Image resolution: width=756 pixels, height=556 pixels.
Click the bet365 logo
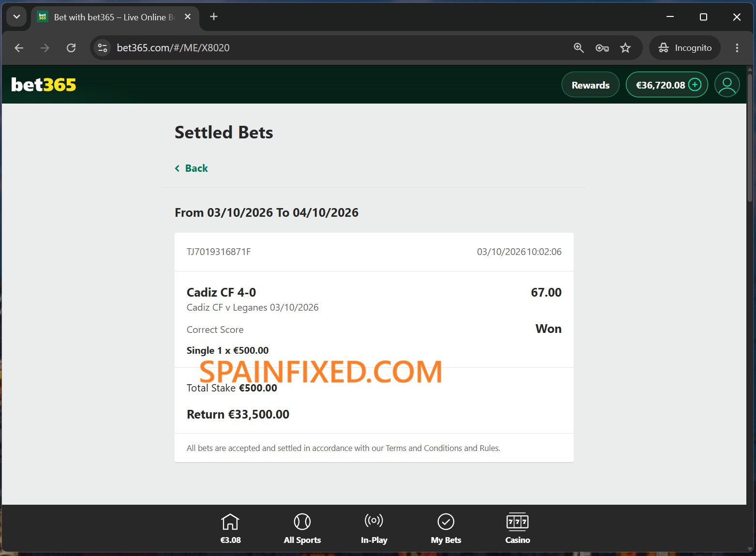coord(44,85)
